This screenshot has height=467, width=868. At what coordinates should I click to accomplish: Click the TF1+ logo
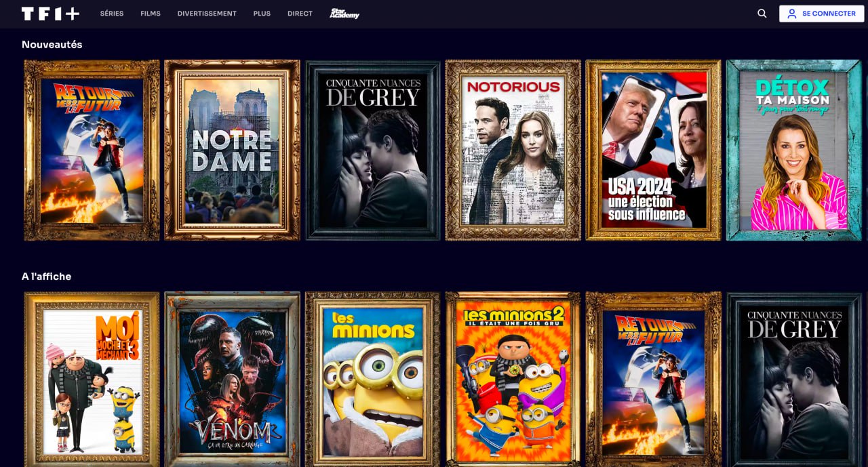click(50, 14)
